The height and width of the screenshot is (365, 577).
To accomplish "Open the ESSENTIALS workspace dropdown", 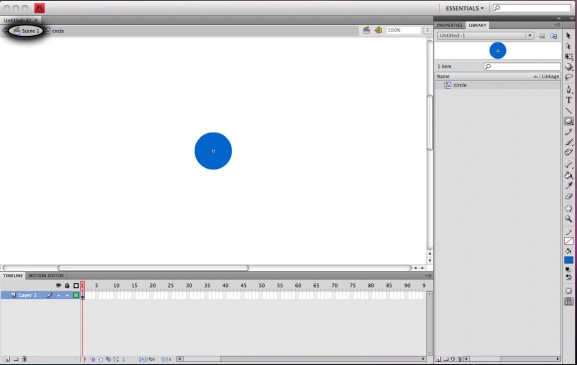I will click(465, 8).
